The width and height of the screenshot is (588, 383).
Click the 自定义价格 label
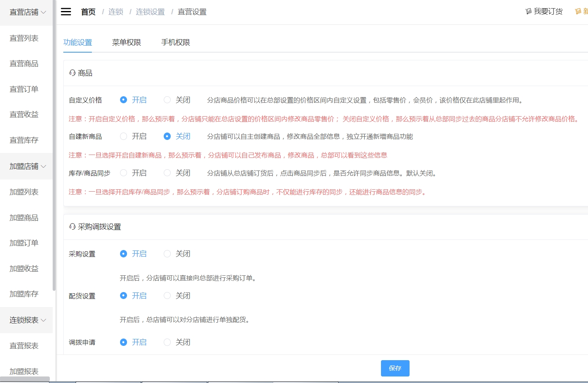85,100
